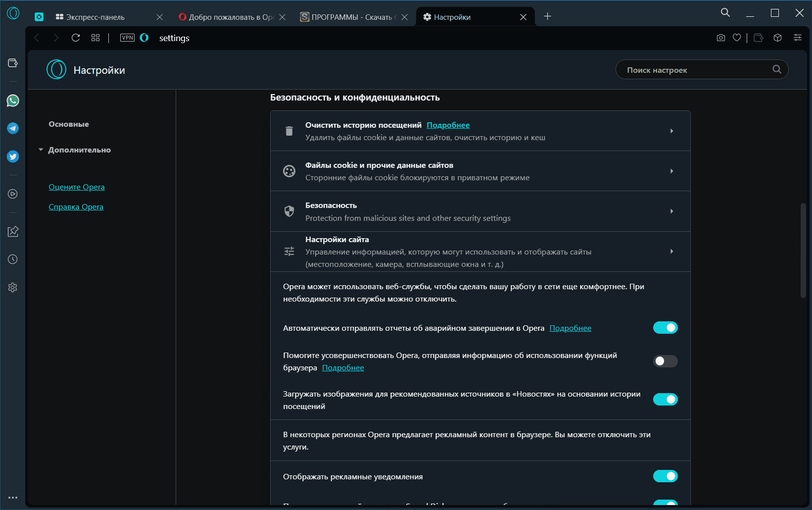Viewport: 812px width, 510px height.
Task: Open the player icon in the sidebar
Action: tap(13, 194)
